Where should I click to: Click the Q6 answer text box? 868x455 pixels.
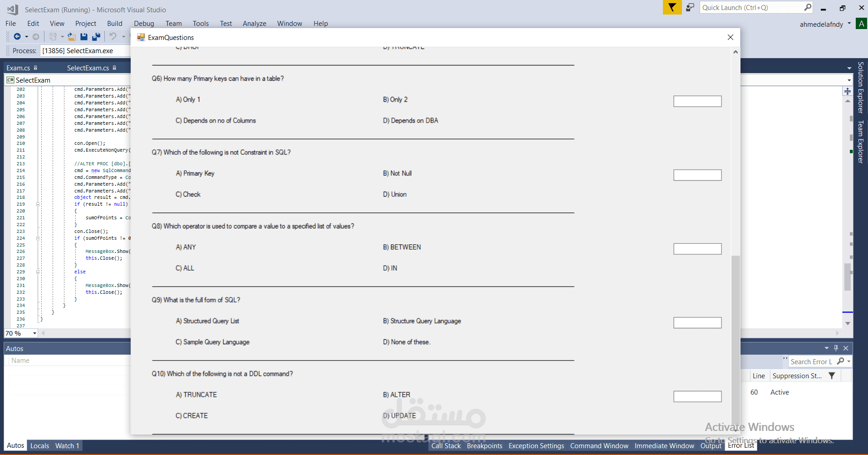(697, 101)
